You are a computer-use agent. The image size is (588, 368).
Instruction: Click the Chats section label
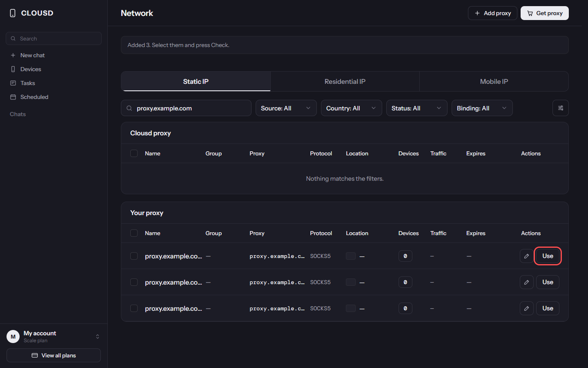18,114
